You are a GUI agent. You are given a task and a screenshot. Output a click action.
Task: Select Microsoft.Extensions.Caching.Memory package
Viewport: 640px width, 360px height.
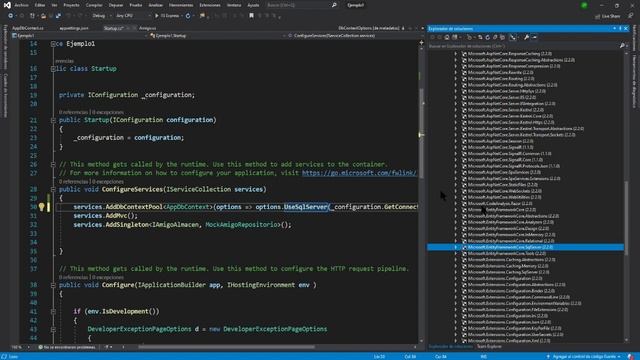coord(508,266)
